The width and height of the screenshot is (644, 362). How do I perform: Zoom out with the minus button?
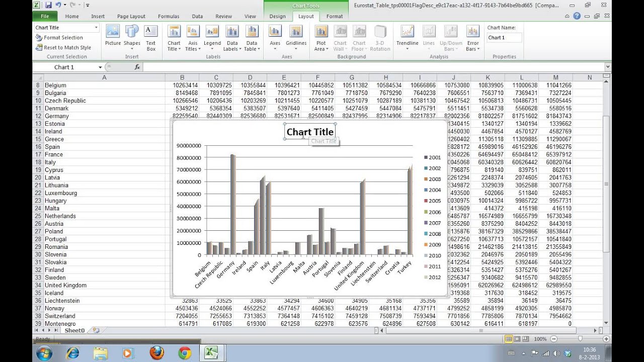553,339
